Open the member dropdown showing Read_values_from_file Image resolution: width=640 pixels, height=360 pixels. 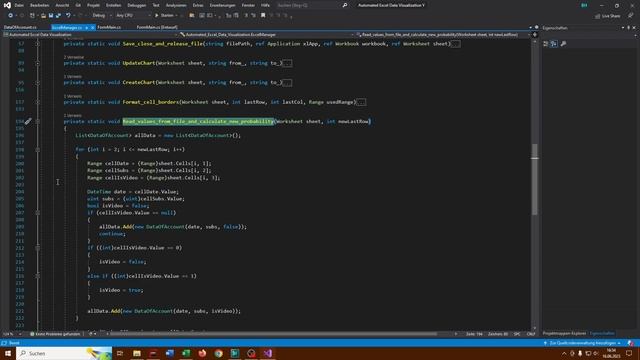point(442,35)
